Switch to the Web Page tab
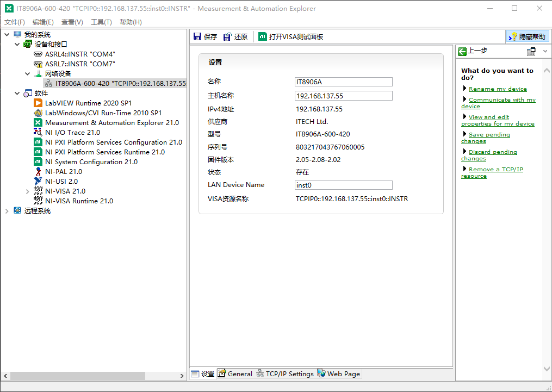This screenshot has width=552, height=392. 339,374
